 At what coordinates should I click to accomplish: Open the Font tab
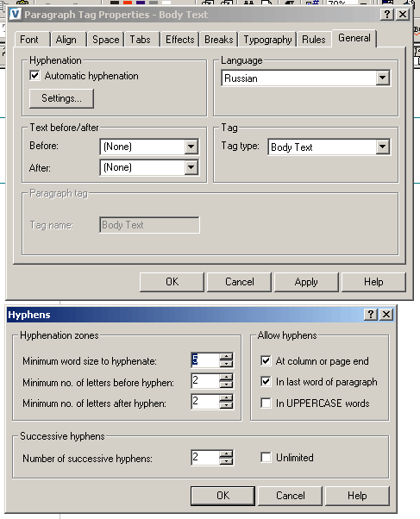[x=29, y=40]
